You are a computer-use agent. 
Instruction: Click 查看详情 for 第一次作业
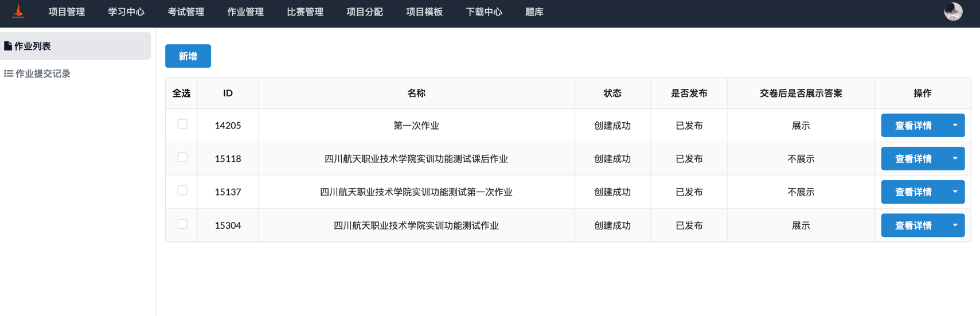(913, 125)
